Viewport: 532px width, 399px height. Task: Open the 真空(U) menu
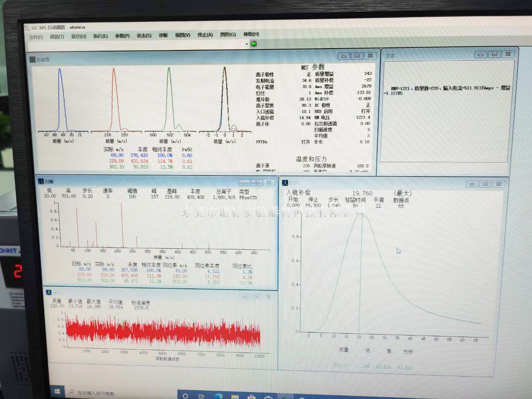click(79, 37)
